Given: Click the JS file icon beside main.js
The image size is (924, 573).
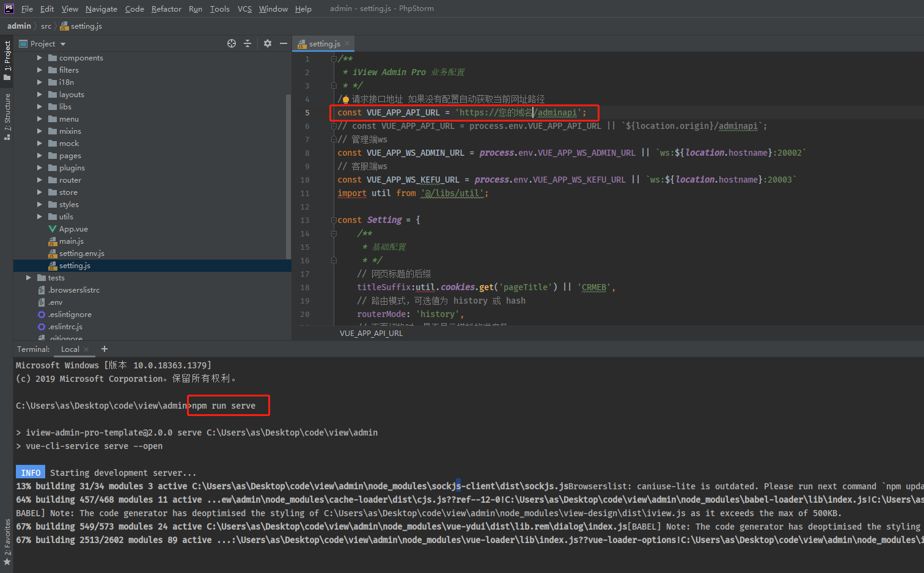Looking at the screenshot, I should pos(53,241).
